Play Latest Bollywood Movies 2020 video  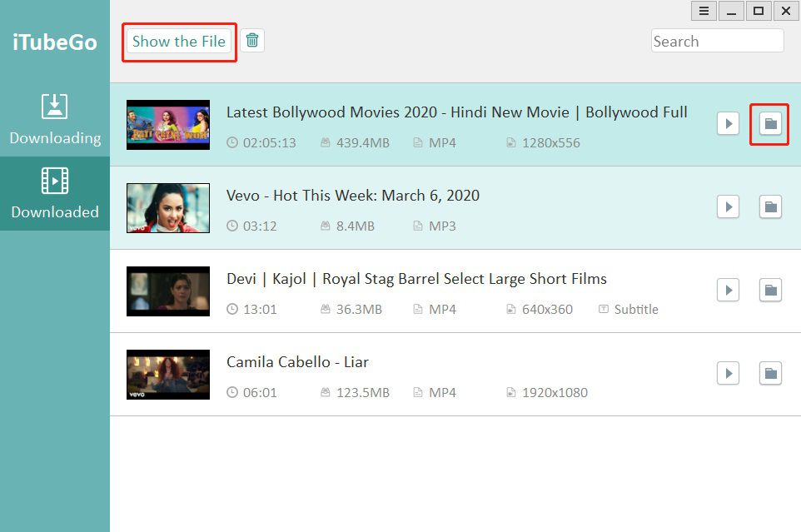pyautogui.click(x=728, y=123)
